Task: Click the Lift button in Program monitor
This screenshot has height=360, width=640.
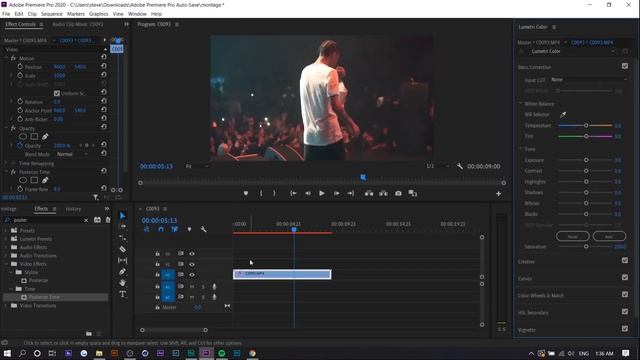Action: [x=369, y=193]
